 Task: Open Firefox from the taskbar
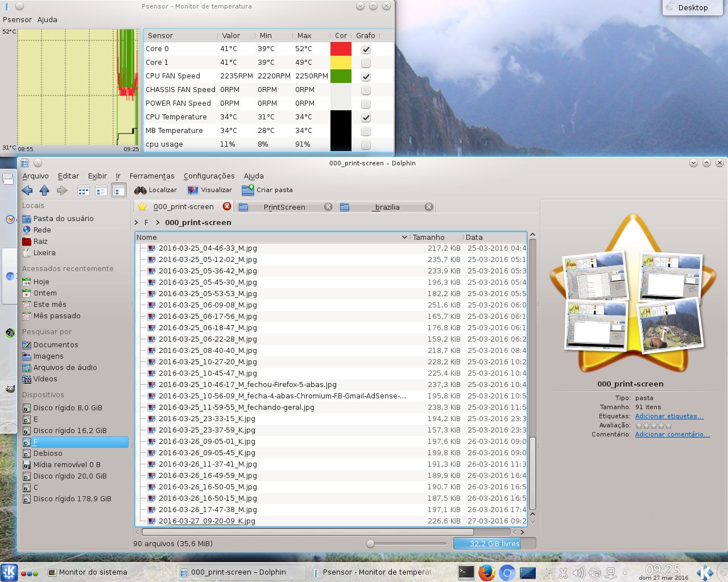[x=486, y=572]
